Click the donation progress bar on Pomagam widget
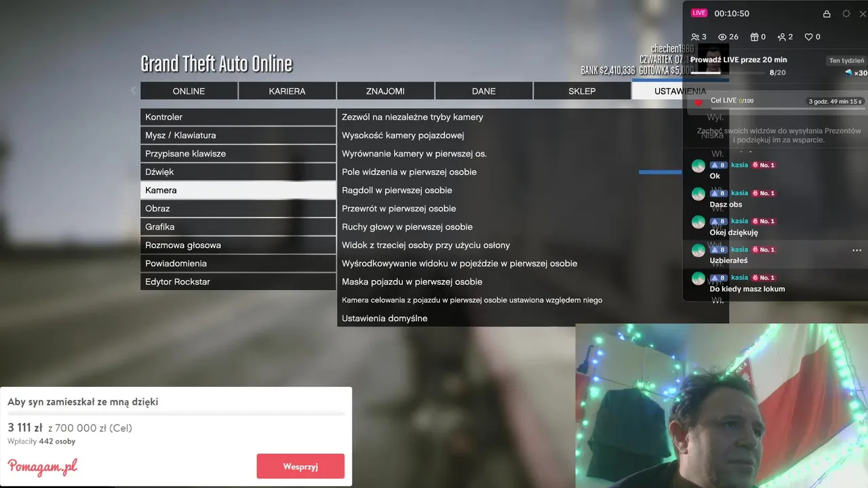This screenshot has width=868, height=488. pyautogui.click(x=176, y=414)
